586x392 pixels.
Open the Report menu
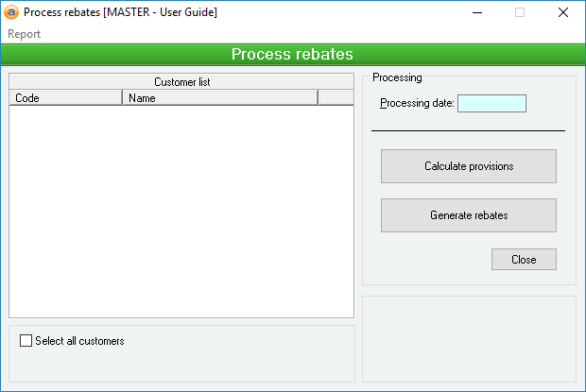click(x=25, y=34)
